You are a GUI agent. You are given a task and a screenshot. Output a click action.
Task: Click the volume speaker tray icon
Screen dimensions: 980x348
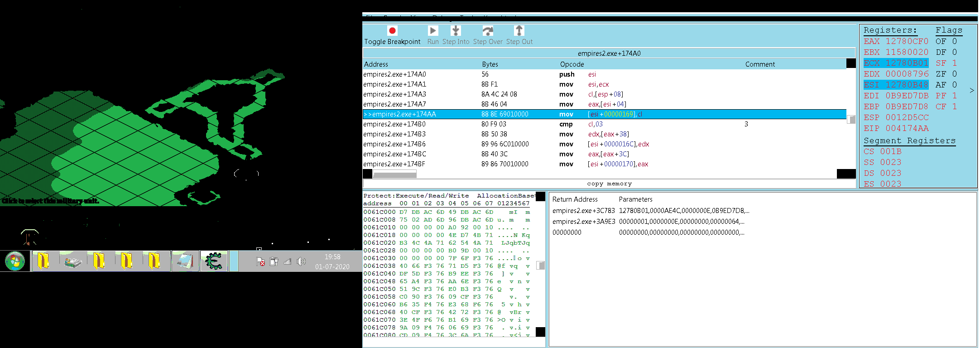(301, 261)
